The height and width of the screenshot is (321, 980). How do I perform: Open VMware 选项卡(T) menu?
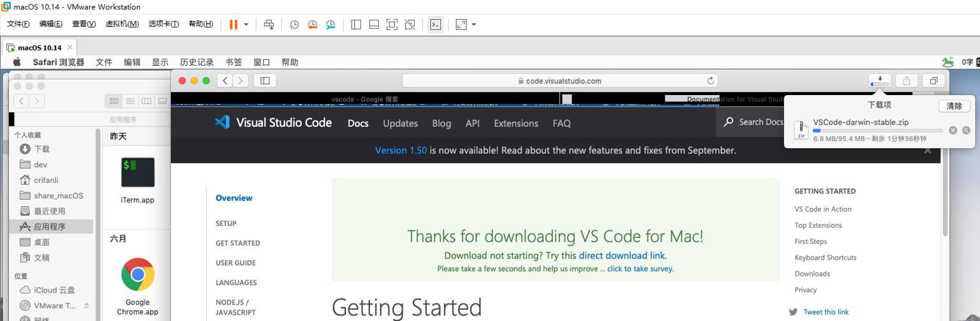pyautogui.click(x=163, y=24)
